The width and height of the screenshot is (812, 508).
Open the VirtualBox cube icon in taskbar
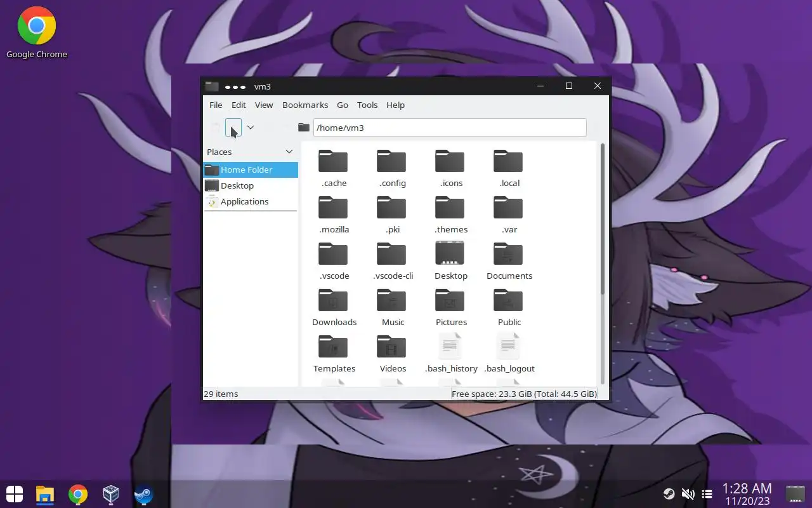pos(111,494)
